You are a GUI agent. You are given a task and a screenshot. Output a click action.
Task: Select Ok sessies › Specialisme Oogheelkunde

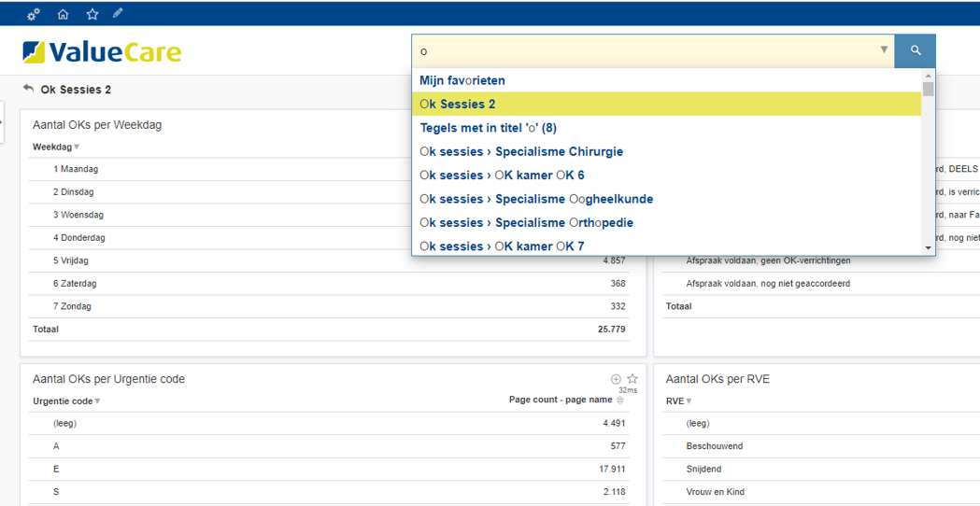pos(536,199)
